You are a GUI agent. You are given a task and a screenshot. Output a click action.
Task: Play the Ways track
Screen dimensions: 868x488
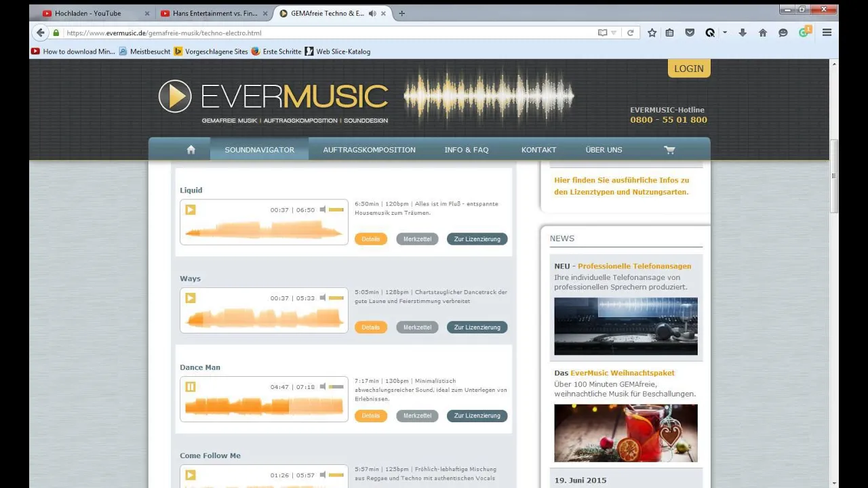191,298
